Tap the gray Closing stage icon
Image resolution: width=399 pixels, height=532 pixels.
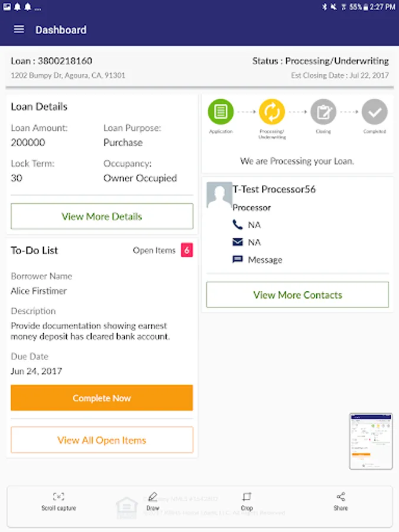(323, 111)
